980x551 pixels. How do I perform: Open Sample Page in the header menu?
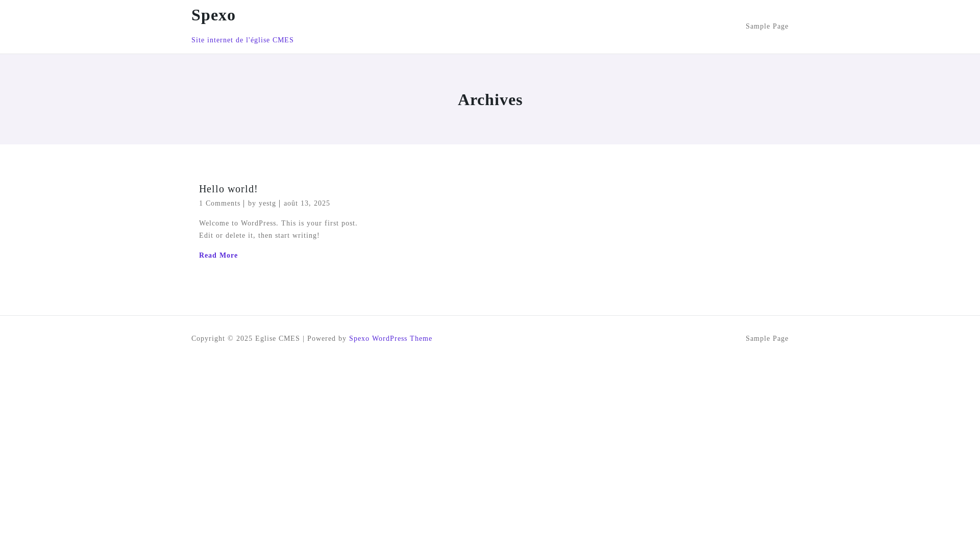(x=767, y=27)
